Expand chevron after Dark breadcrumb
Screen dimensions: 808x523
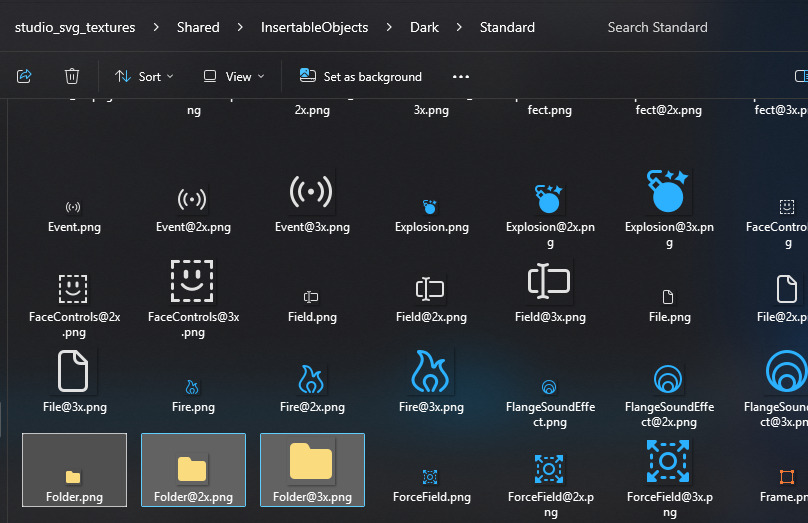[459, 27]
